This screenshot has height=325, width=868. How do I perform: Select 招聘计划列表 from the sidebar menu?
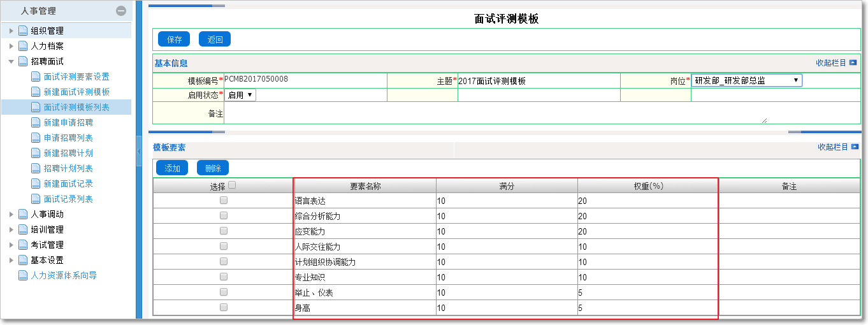68,169
